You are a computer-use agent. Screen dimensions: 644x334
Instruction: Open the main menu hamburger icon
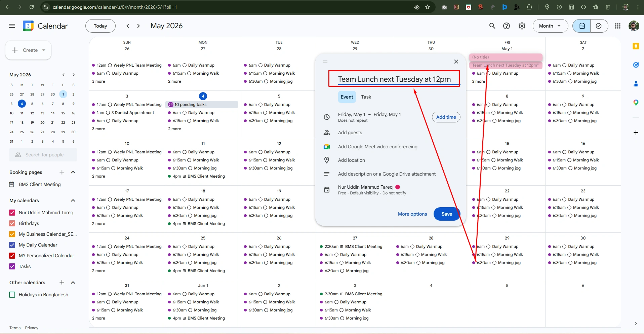coord(12,26)
